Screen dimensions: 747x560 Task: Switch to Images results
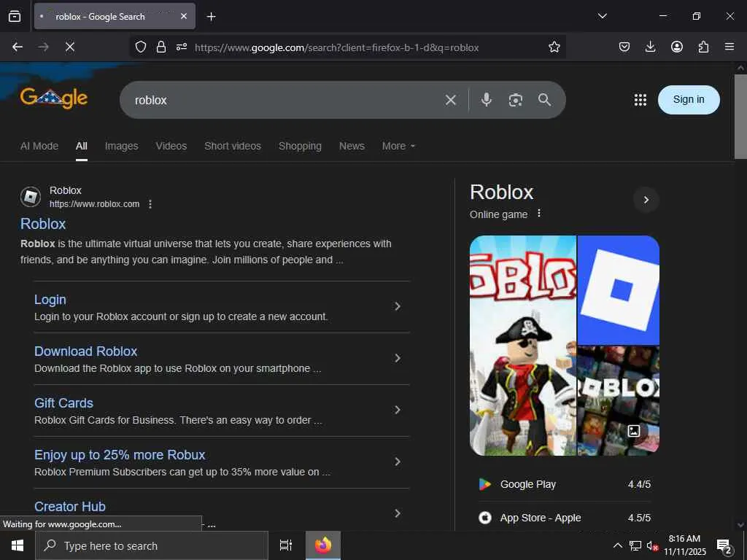coord(122,146)
